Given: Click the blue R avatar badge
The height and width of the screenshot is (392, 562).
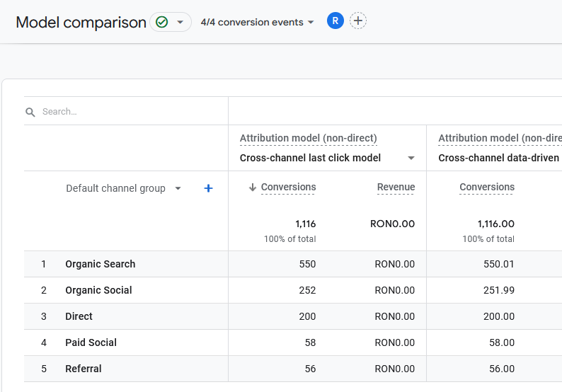Looking at the screenshot, I should click(335, 21).
